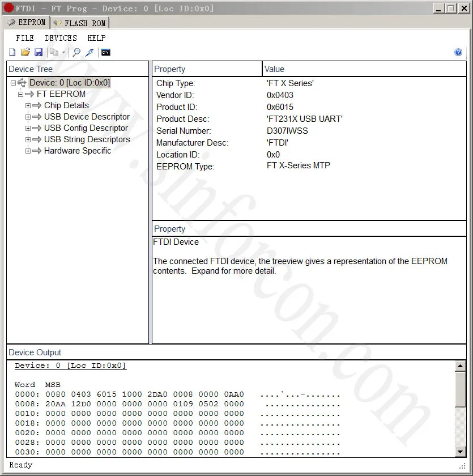Click the 20AA word in row 0008
The height and width of the screenshot is (476, 473).
click(56, 404)
